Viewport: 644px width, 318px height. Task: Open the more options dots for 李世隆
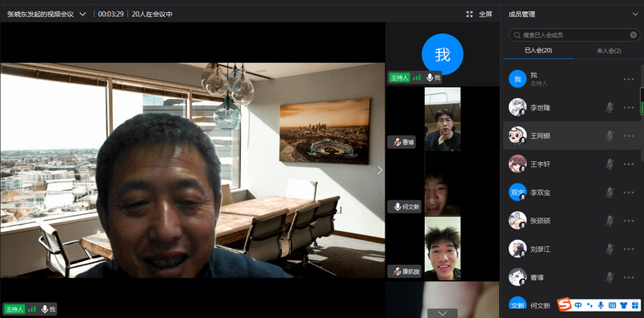click(x=629, y=108)
